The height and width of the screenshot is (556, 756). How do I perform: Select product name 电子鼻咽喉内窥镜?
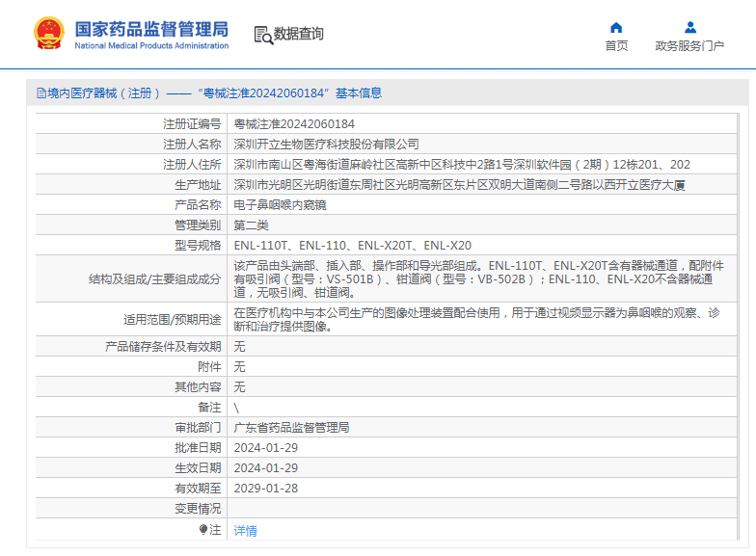point(280,204)
